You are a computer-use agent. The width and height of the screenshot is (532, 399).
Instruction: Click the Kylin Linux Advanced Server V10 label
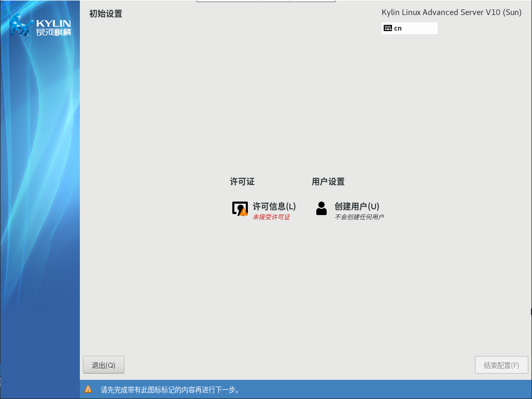click(451, 12)
